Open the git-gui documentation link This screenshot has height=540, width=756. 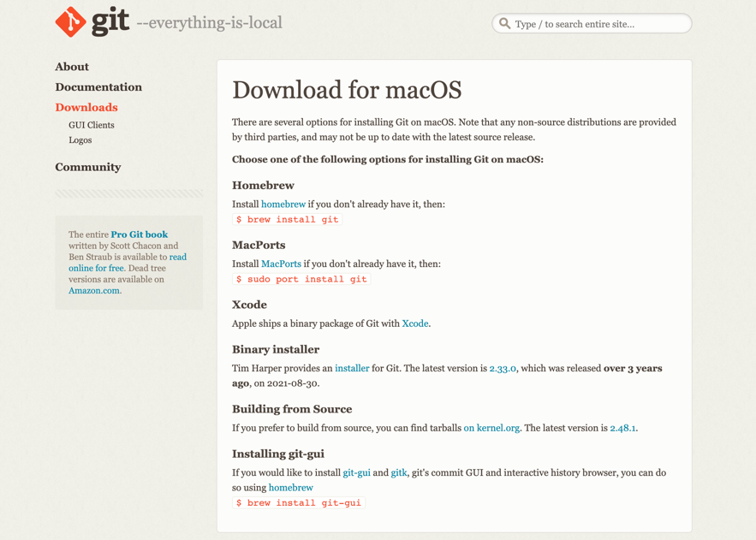[357, 472]
